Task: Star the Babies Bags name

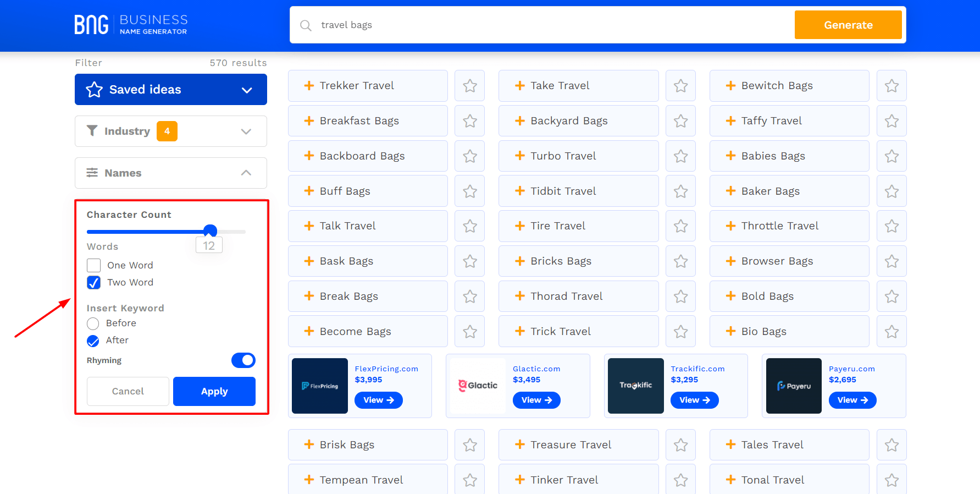Action: (892, 156)
